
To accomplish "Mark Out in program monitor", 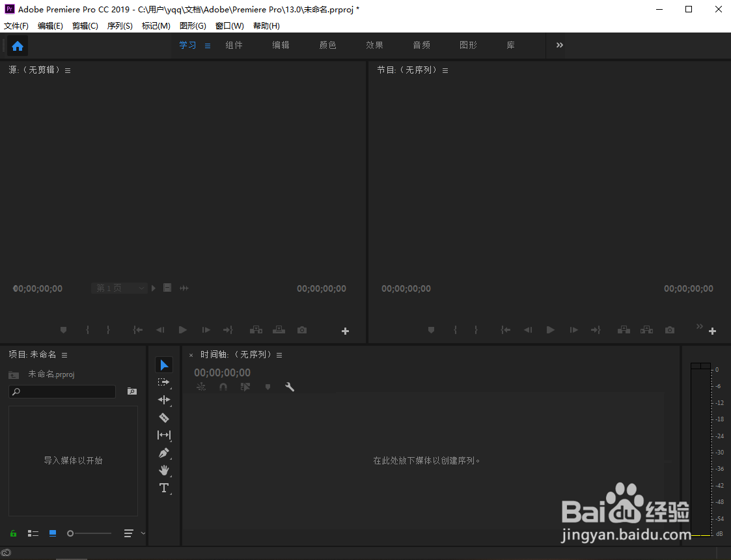I will (476, 330).
